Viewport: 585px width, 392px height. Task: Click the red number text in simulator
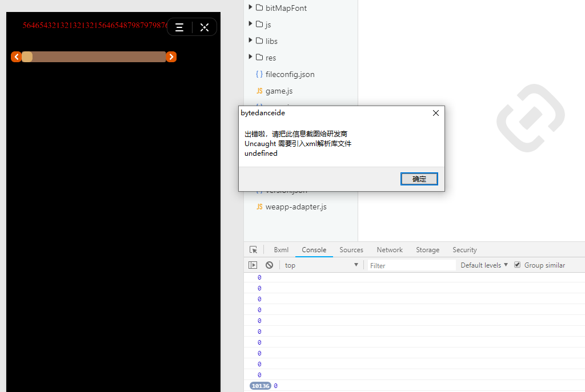pyautogui.click(x=95, y=25)
